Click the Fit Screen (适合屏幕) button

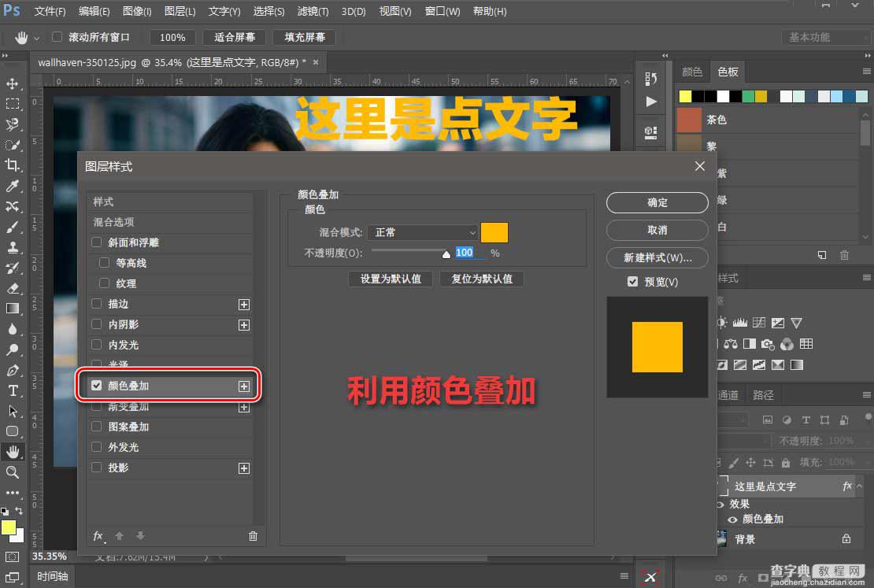(235, 37)
